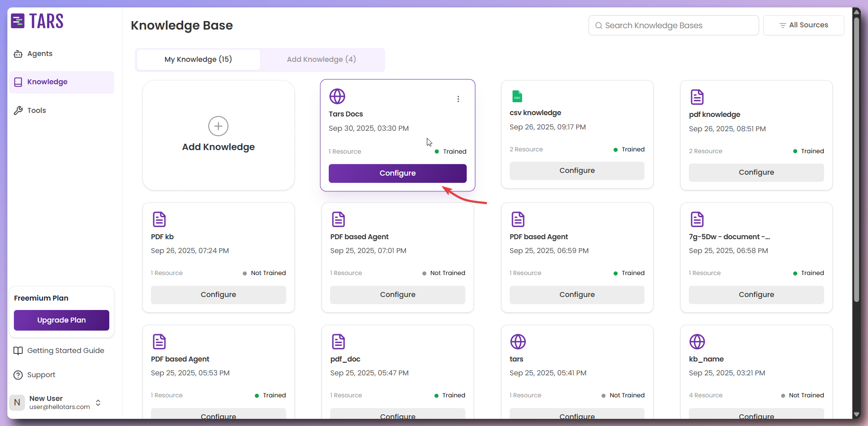This screenshot has width=868, height=426.
Task: Configure PDF based Agent from 07:01 PM
Action: tap(398, 295)
